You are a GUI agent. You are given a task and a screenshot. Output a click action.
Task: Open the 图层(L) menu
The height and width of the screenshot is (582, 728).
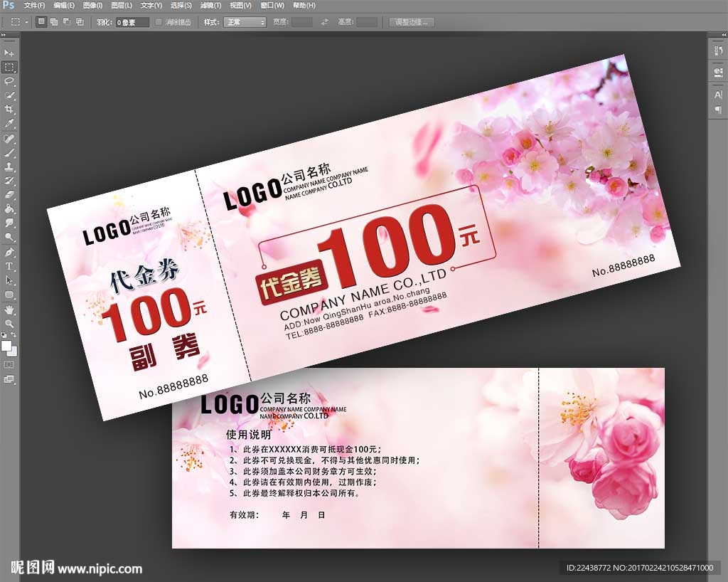tap(122, 6)
